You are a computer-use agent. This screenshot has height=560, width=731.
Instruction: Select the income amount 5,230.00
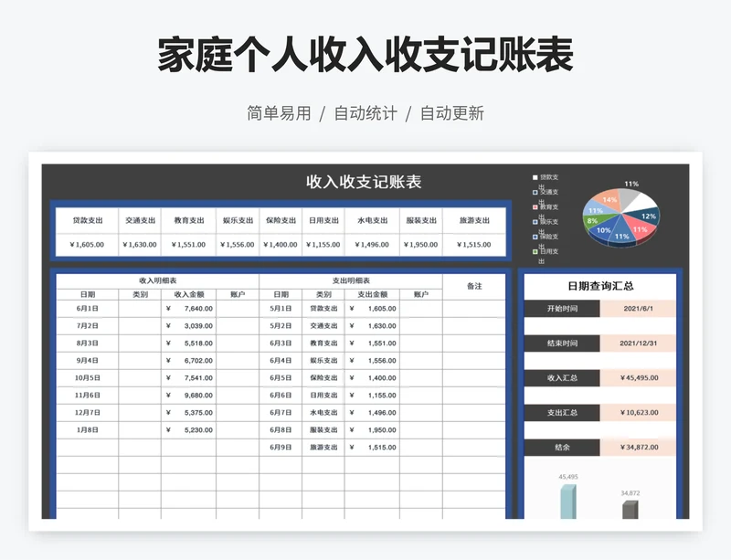click(x=189, y=430)
